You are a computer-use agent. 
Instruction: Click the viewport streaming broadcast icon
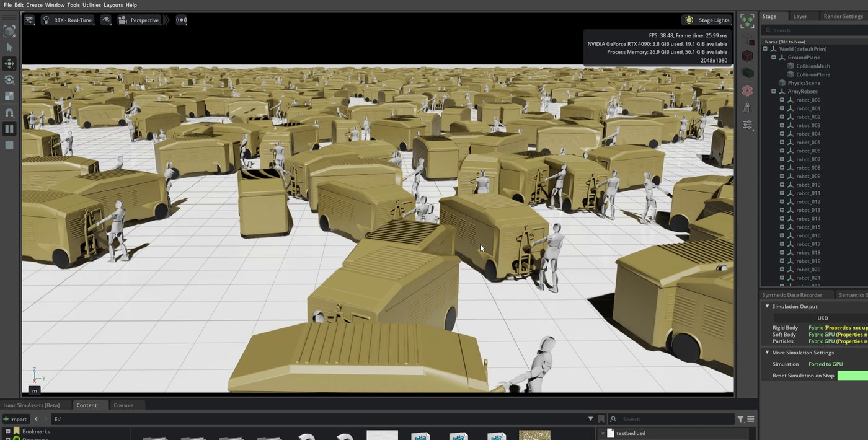181,20
